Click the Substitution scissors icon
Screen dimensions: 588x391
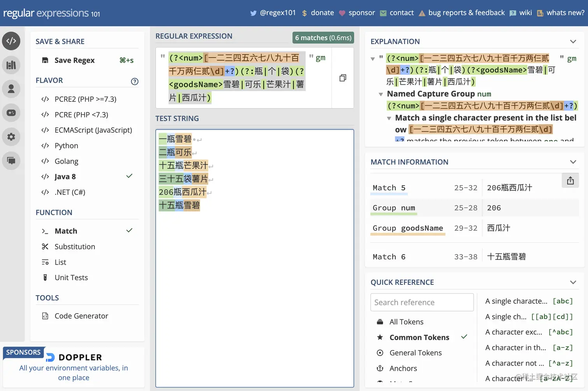coord(45,247)
